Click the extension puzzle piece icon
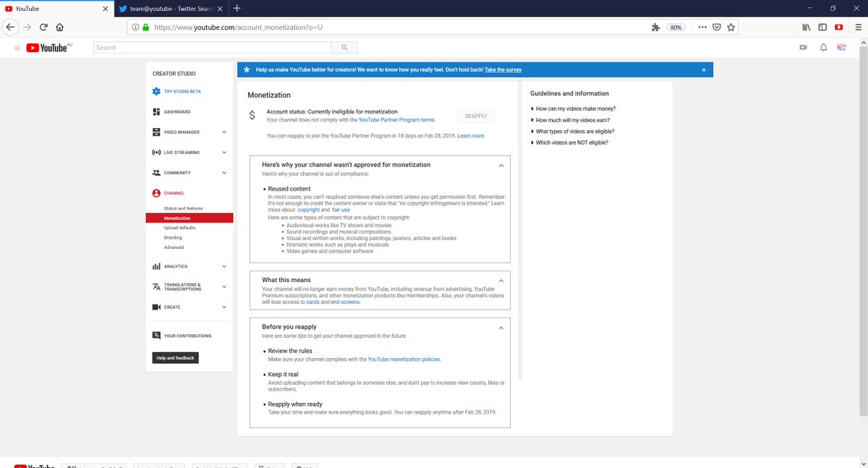This screenshot has width=868, height=468. point(655,27)
